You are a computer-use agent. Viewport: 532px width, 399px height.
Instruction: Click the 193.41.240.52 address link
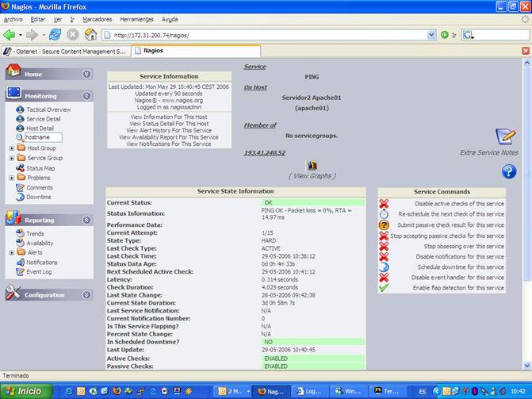tap(264, 153)
